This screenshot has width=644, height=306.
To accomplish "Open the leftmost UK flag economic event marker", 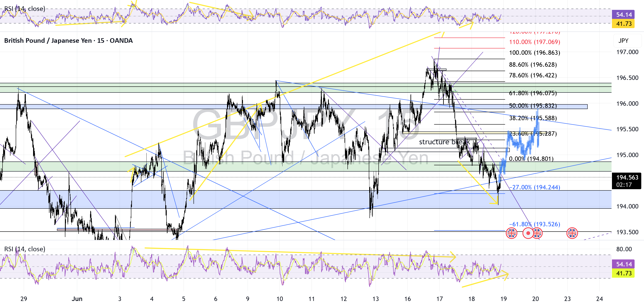I will [x=511, y=233].
